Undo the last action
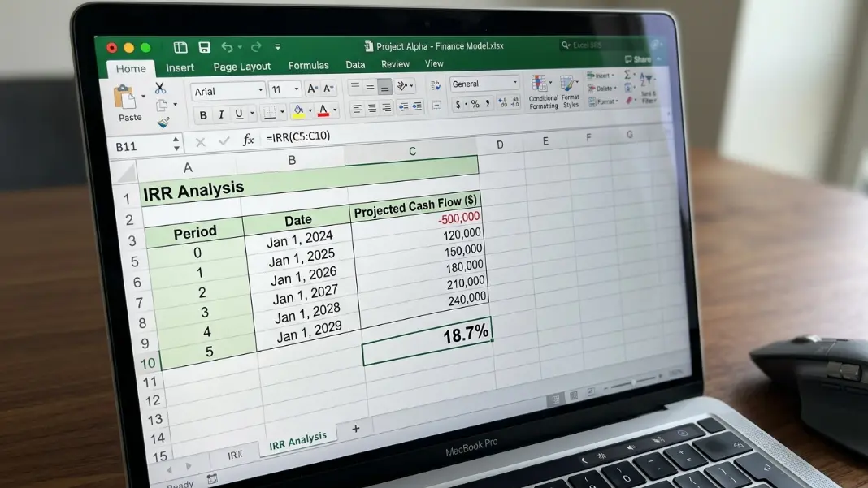This screenshot has height=488, width=868. (x=227, y=47)
